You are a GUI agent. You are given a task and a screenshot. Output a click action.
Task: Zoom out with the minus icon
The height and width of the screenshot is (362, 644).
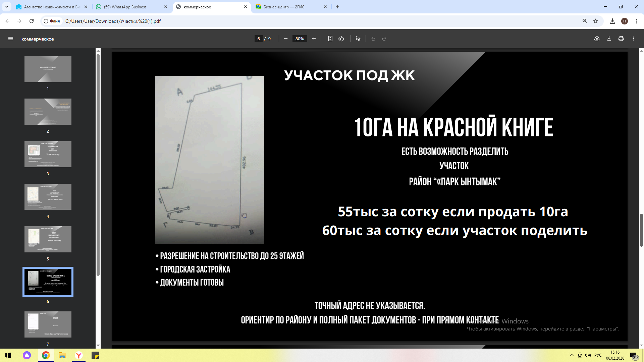click(286, 39)
